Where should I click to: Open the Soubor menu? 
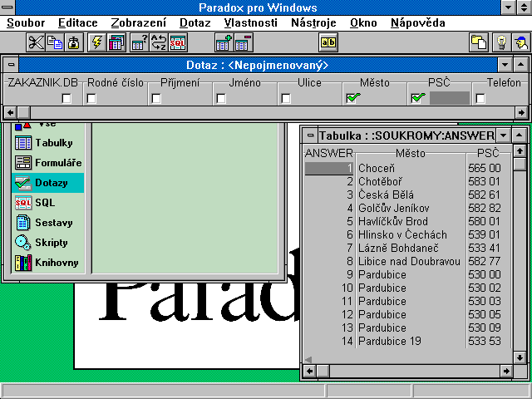(26, 23)
